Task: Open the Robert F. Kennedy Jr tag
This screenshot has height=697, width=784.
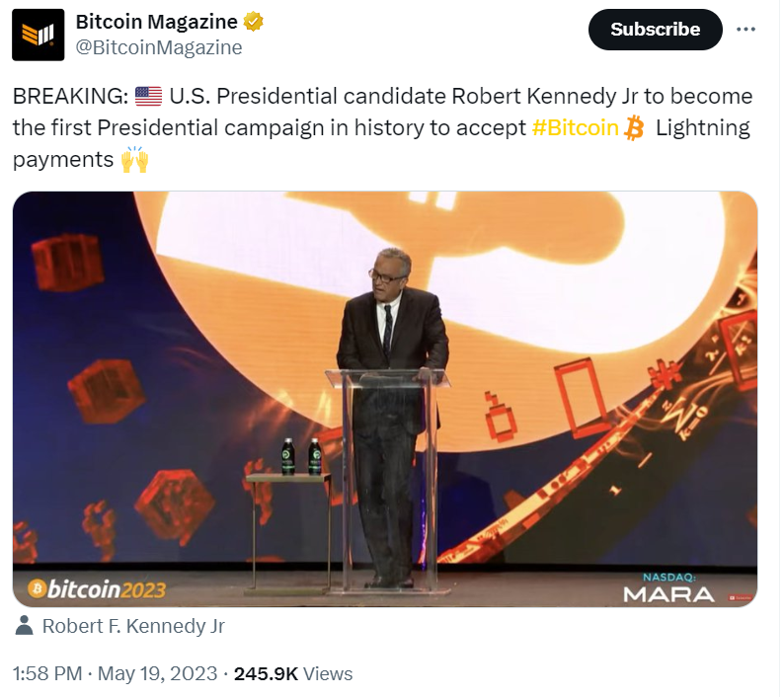Action: 133,626
